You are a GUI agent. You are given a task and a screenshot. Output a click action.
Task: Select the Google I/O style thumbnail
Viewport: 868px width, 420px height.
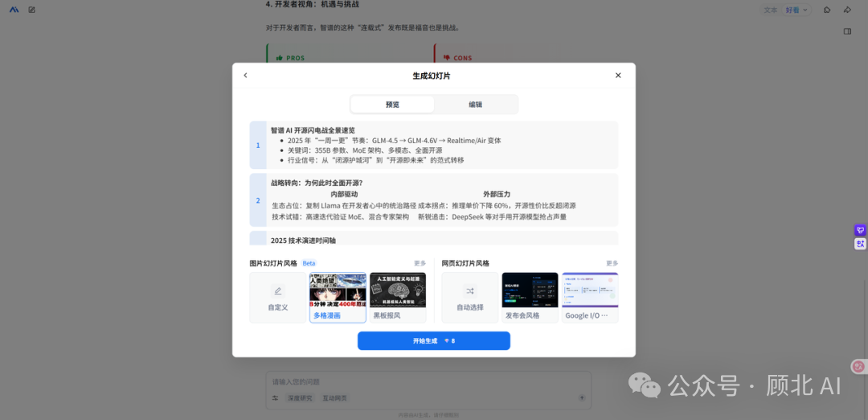(590, 298)
